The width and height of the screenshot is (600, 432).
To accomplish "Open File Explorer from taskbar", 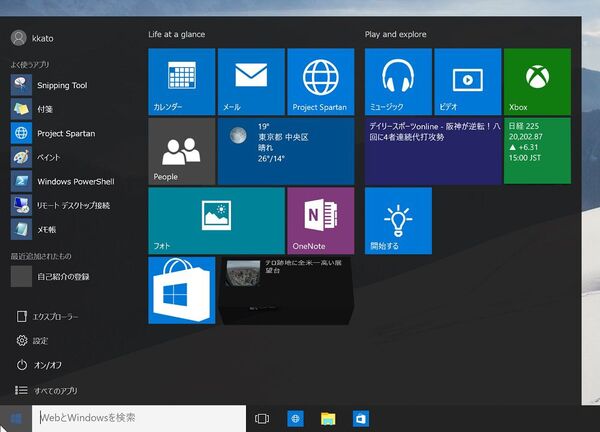I will (328, 419).
